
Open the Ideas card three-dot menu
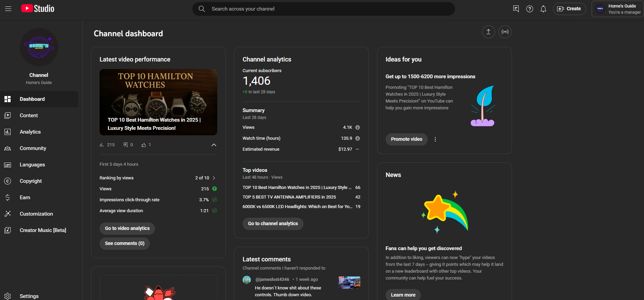[435, 139]
